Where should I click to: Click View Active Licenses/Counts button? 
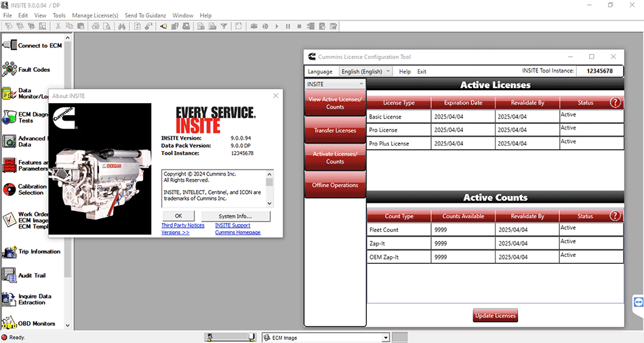tap(335, 103)
